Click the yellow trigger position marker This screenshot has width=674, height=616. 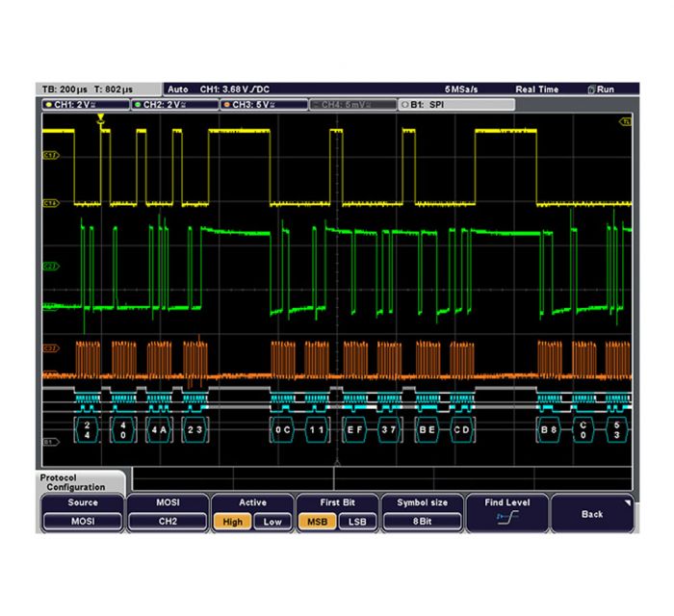point(101,118)
